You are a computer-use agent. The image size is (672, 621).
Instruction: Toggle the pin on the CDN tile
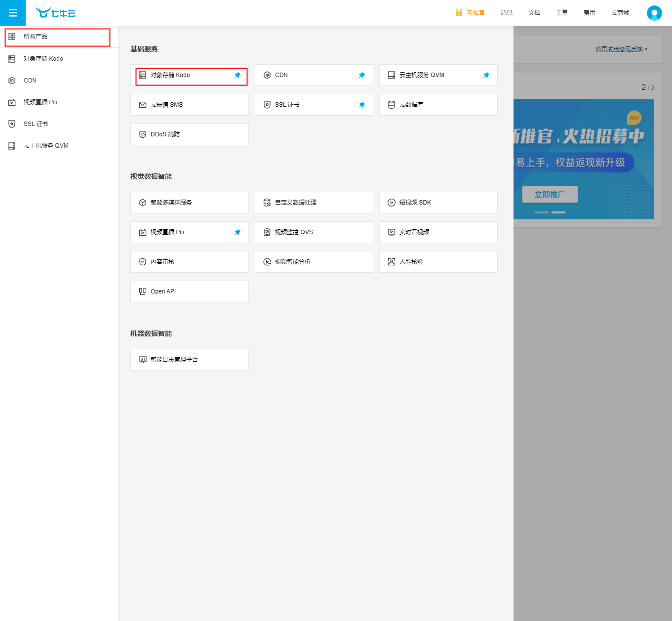point(362,75)
